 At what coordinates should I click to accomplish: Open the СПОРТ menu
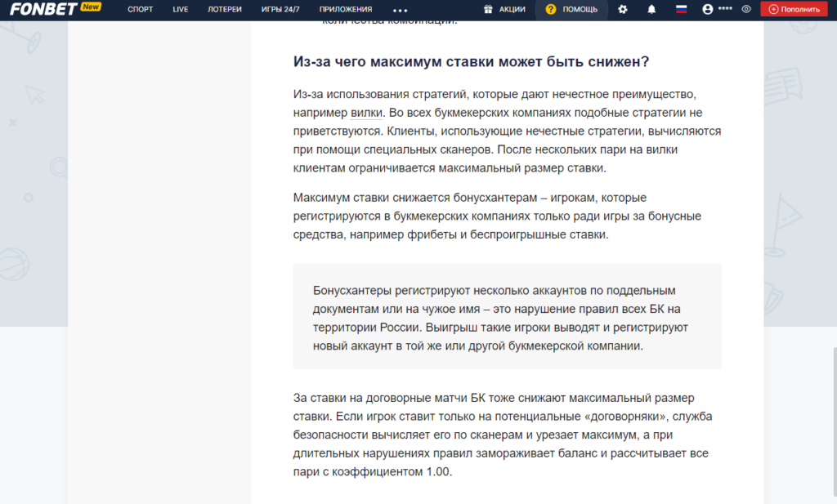pyautogui.click(x=141, y=10)
